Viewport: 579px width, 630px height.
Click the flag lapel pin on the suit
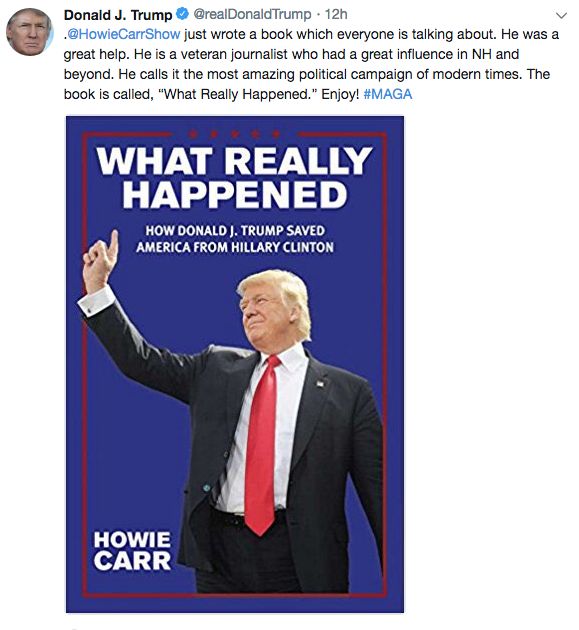(320, 384)
